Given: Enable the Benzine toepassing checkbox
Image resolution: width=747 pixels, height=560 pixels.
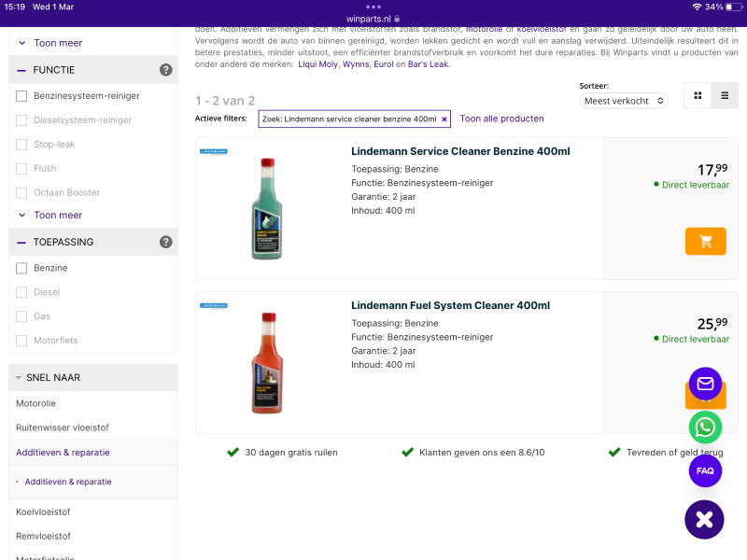Looking at the screenshot, I should pos(21,268).
